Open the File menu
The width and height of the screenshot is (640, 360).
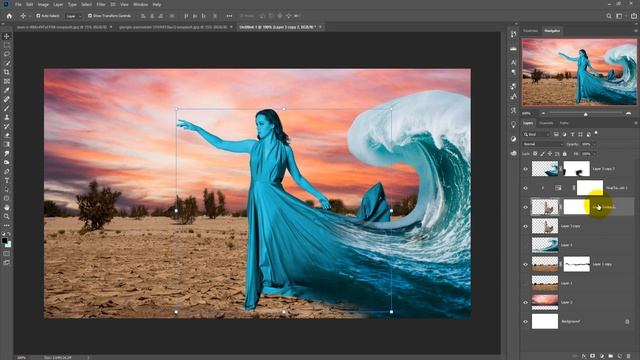pyautogui.click(x=18, y=4)
